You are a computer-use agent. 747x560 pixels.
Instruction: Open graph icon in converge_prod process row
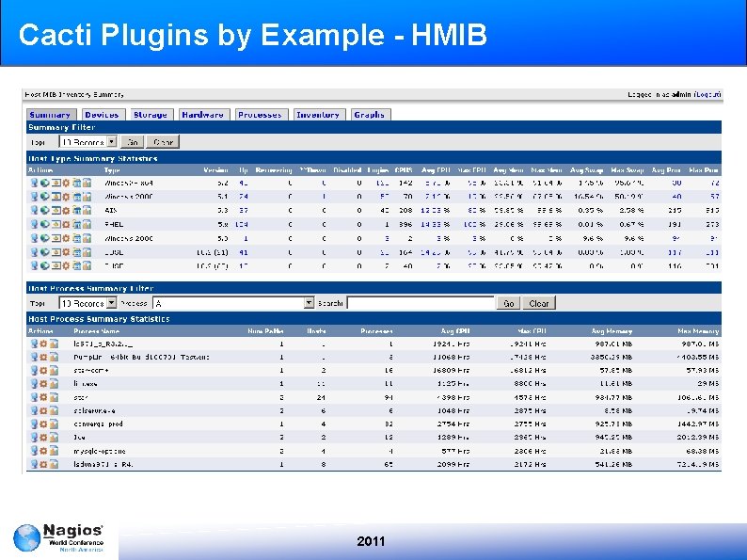pos(54,424)
